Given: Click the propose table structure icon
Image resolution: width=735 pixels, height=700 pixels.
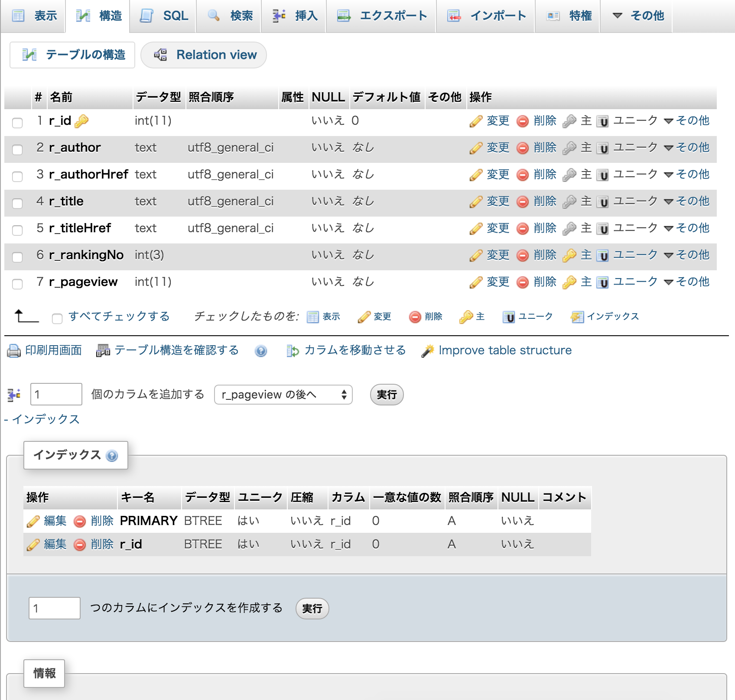Looking at the screenshot, I should click(103, 350).
